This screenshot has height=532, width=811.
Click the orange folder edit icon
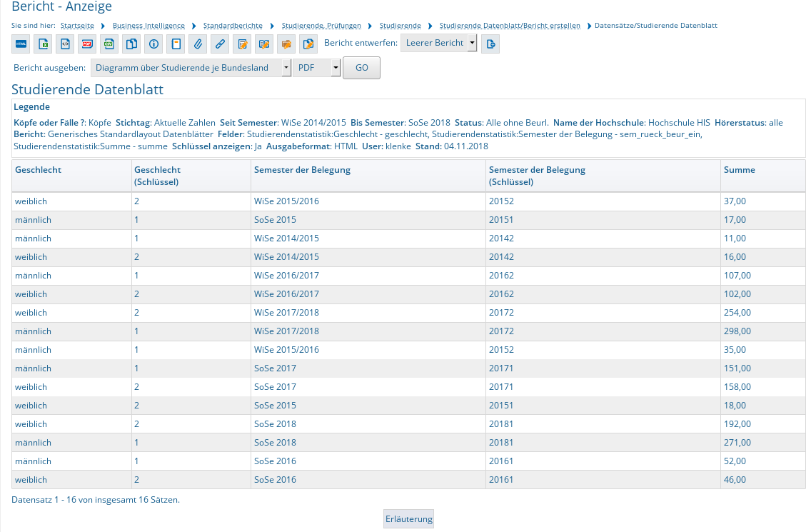pos(286,44)
